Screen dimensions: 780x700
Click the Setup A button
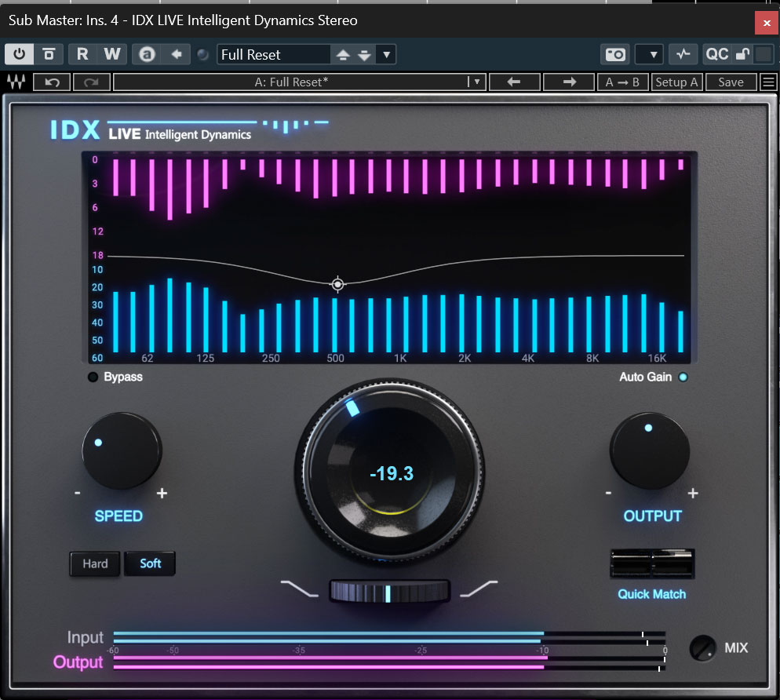click(x=676, y=82)
